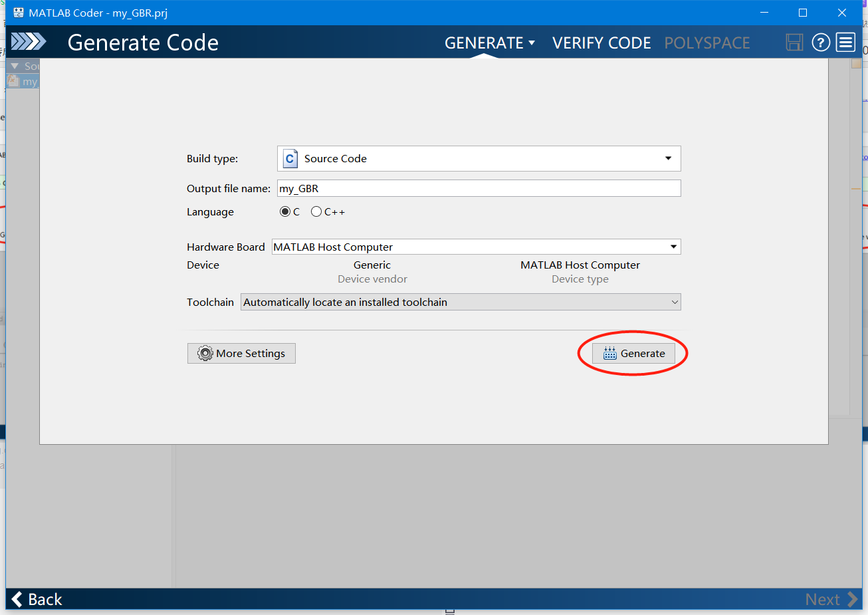The width and height of the screenshot is (868, 615).
Task: Select the C++ language radio button
Action: pyautogui.click(x=316, y=211)
